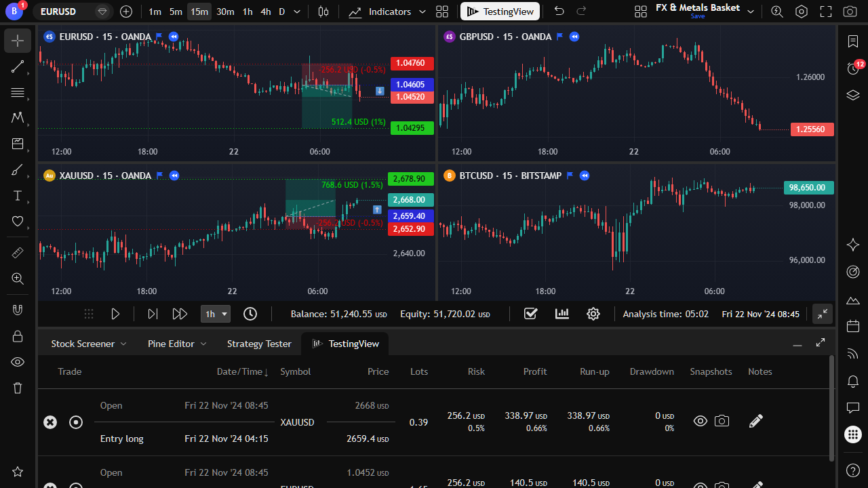
Task: Open the watchlist panel in right sidebar
Action: pos(853,41)
